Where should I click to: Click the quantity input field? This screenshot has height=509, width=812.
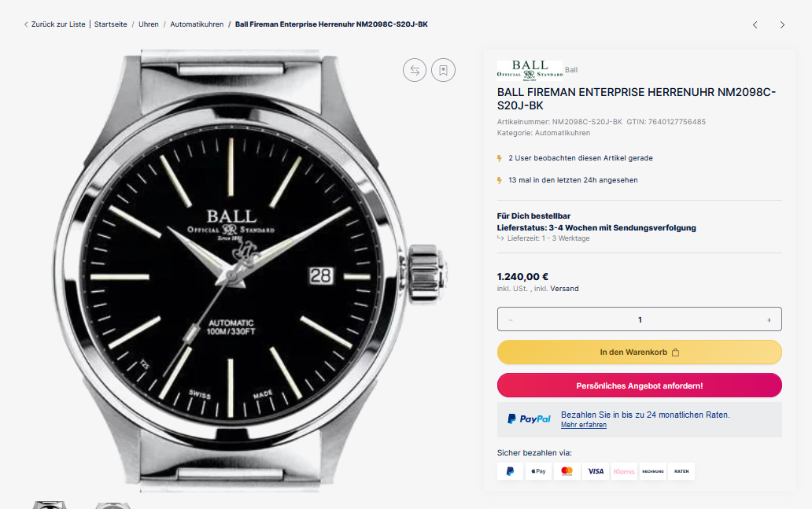640,319
